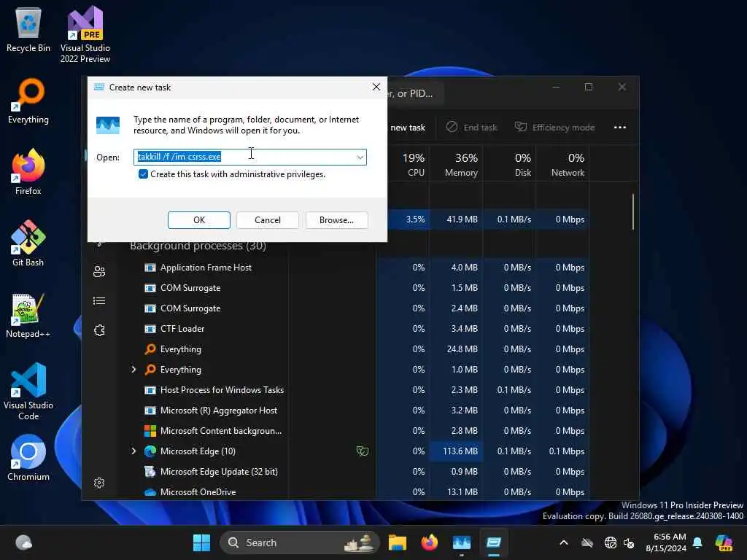
Task: Open Task Manager Settings gear
Action: tap(99, 483)
